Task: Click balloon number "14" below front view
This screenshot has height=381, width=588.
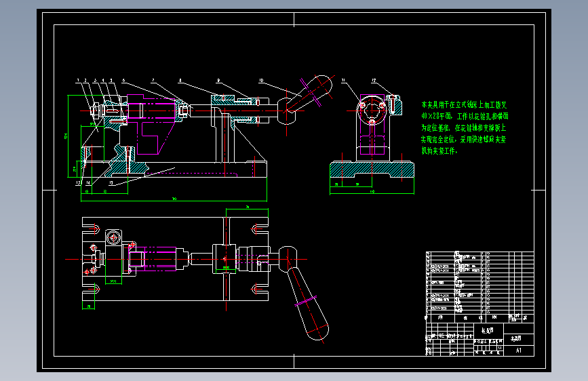Action: pos(88,182)
